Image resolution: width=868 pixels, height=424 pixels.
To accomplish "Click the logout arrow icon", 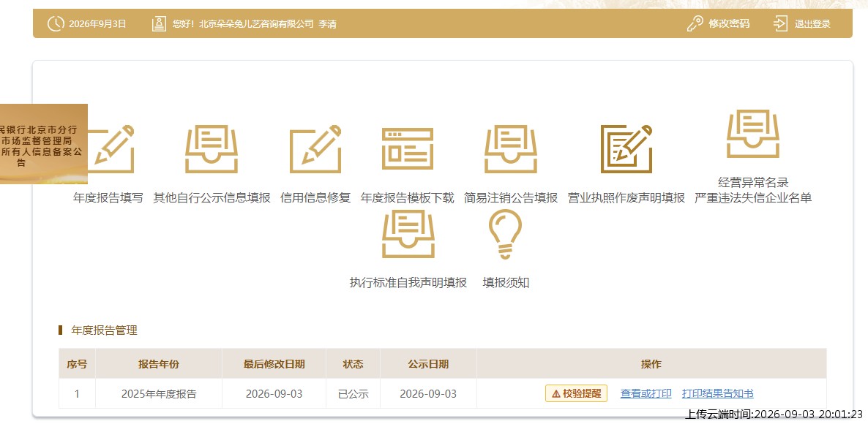I will [780, 24].
